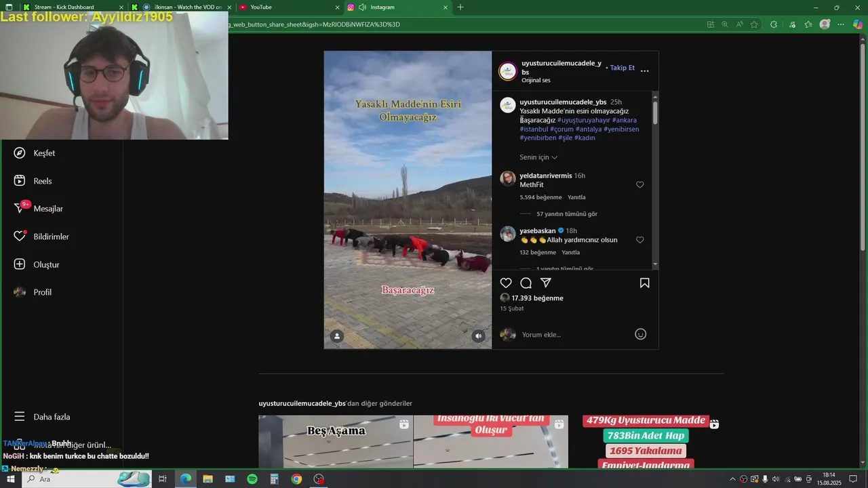Open Reels in the Instagram sidebar
The height and width of the screenshot is (488, 868).
(33, 181)
